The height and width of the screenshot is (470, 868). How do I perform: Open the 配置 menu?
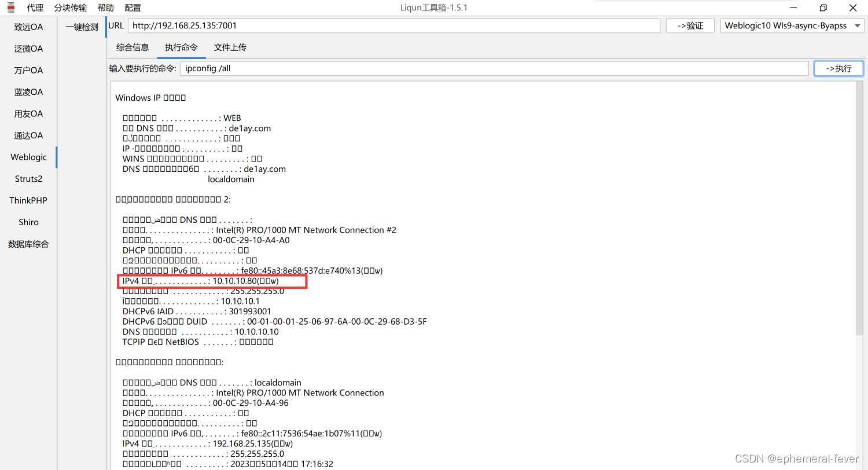tap(133, 8)
